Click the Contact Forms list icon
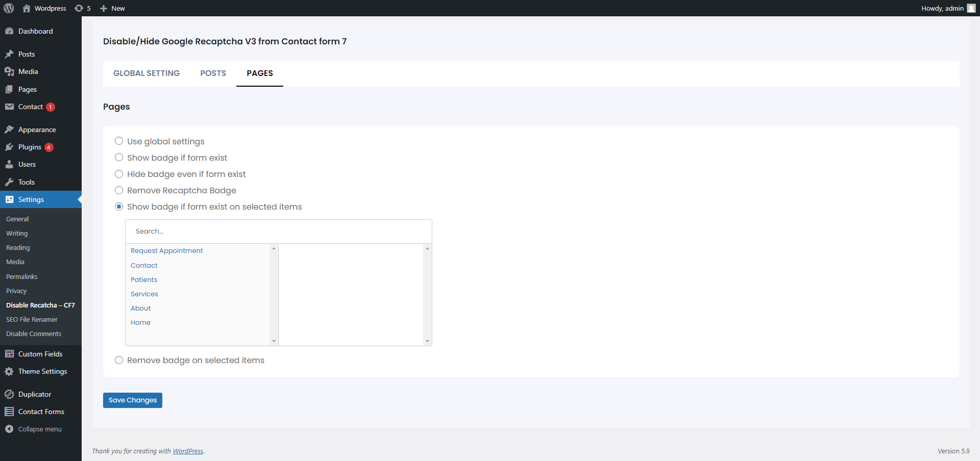980x461 pixels. coord(9,412)
